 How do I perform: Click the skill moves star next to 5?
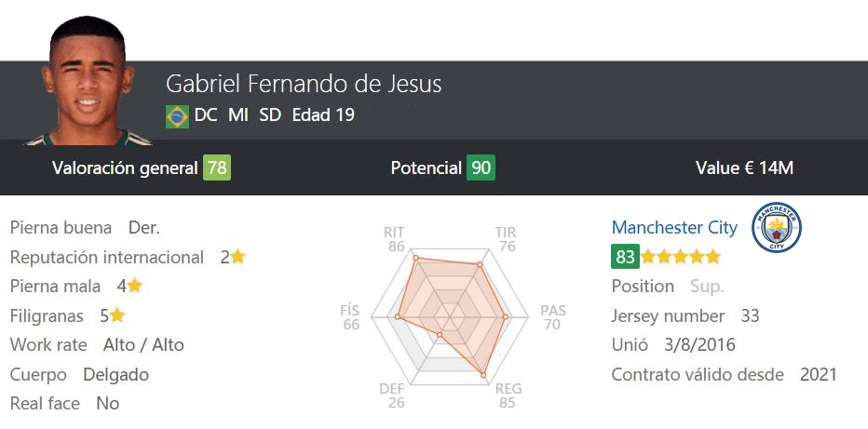point(116,315)
